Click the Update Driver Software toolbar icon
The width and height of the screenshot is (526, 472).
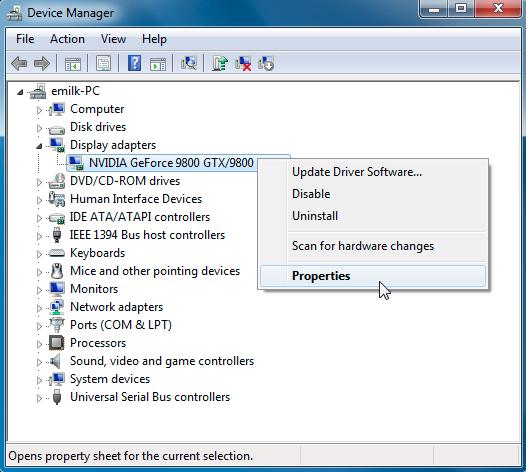pos(220,63)
